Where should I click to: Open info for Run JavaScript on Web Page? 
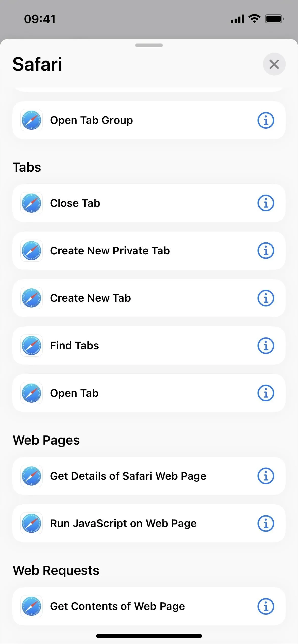click(x=266, y=523)
